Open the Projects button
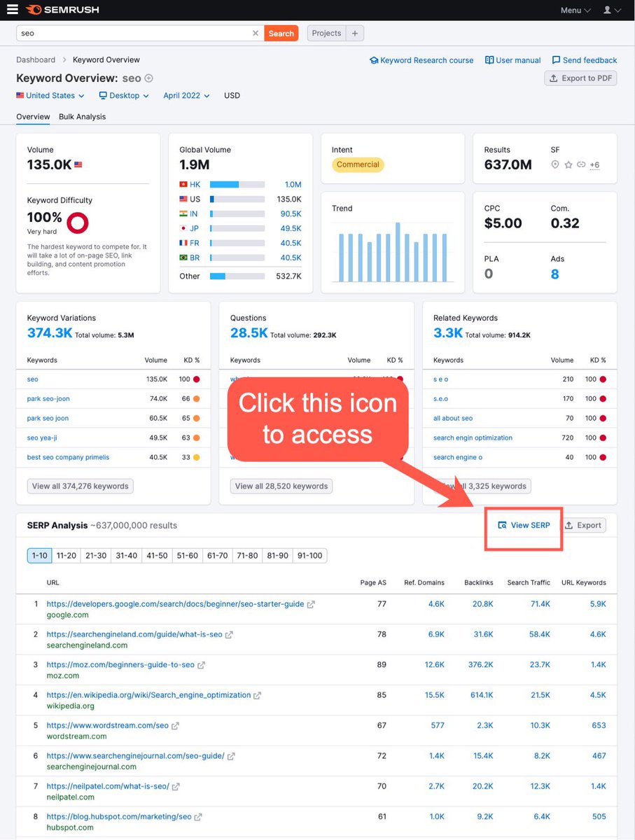The width and height of the screenshot is (635, 840). (x=327, y=33)
